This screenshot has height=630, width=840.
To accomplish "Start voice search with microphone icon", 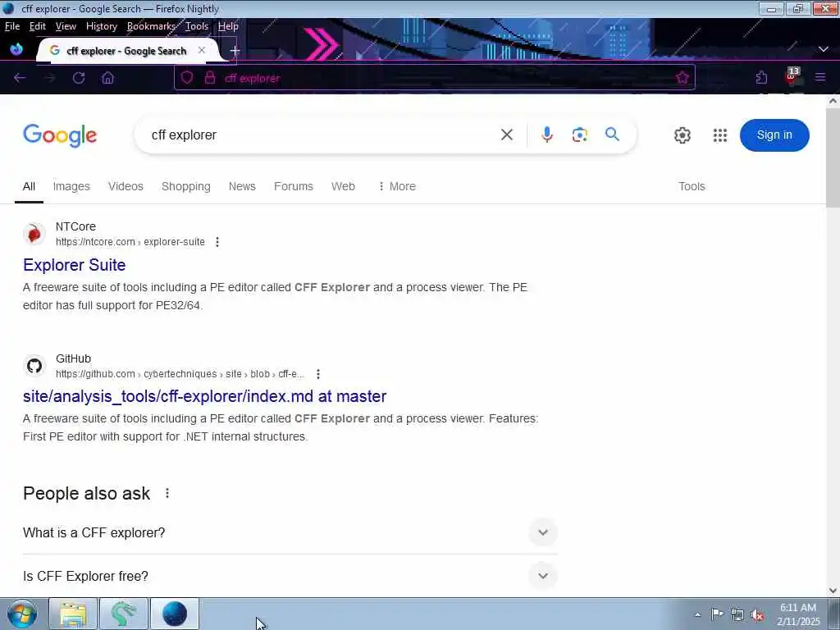I will point(547,135).
